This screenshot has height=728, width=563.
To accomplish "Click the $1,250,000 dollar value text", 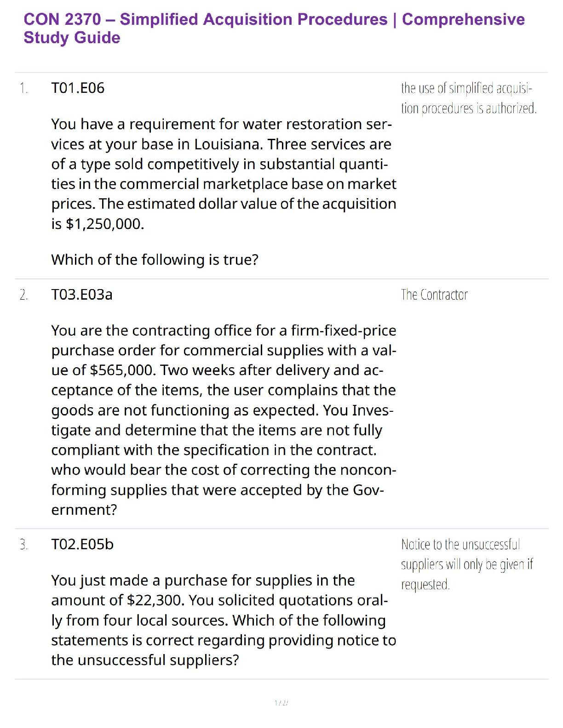I will coord(105,224).
